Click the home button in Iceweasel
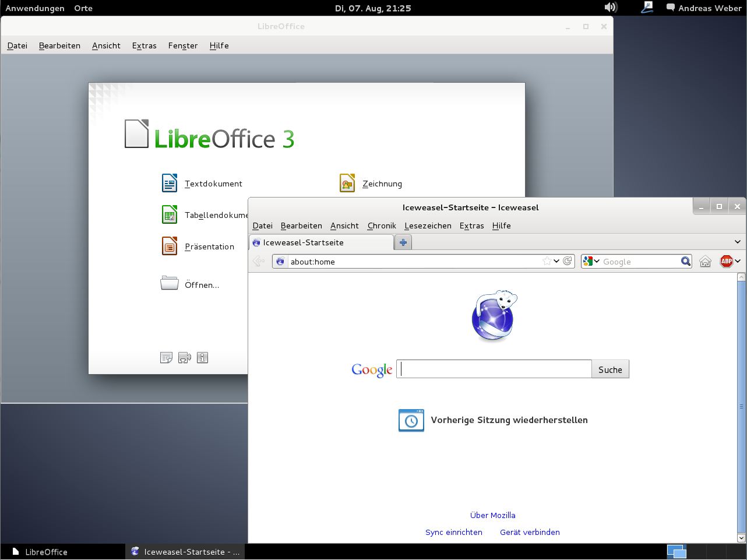The height and width of the screenshot is (560, 747). (x=705, y=262)
